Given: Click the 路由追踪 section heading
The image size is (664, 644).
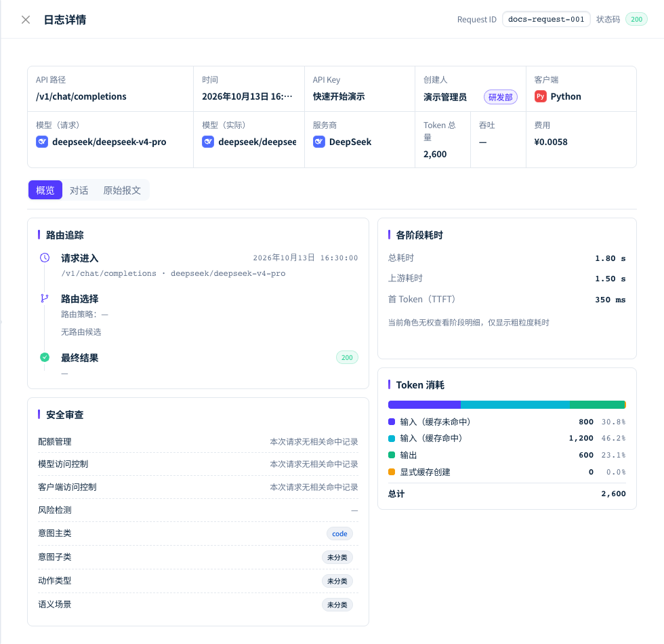Looking at the screenshot, I should click(x=65, y=235).
